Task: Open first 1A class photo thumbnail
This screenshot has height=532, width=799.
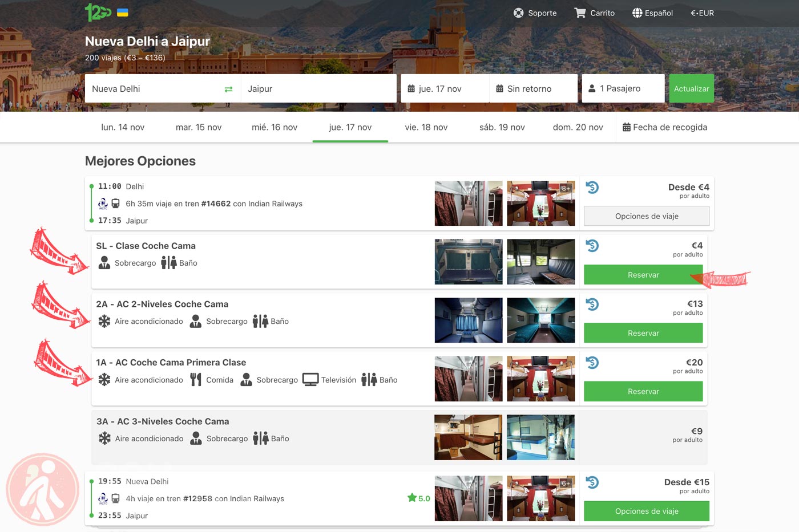Action: click(x=469, y=379)
